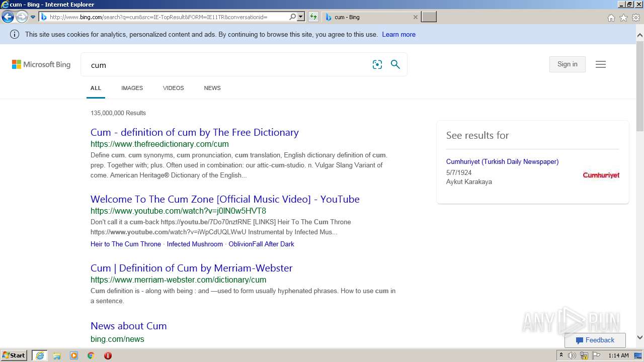The image size is (644, 362).
Task: Submit search with the magnifier icon
Action: [395, 64]
